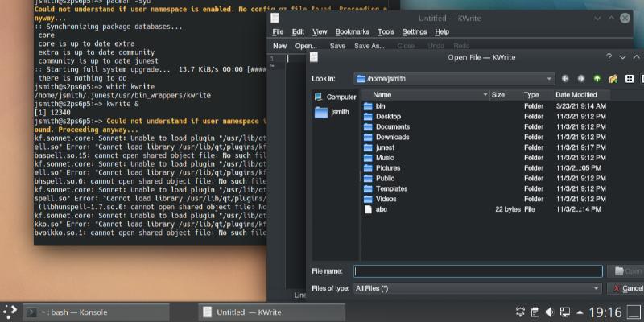Open the notifications bell in system tray
Image resolution: width=644 pixels, height=322 pixels.
click(518, 312)
